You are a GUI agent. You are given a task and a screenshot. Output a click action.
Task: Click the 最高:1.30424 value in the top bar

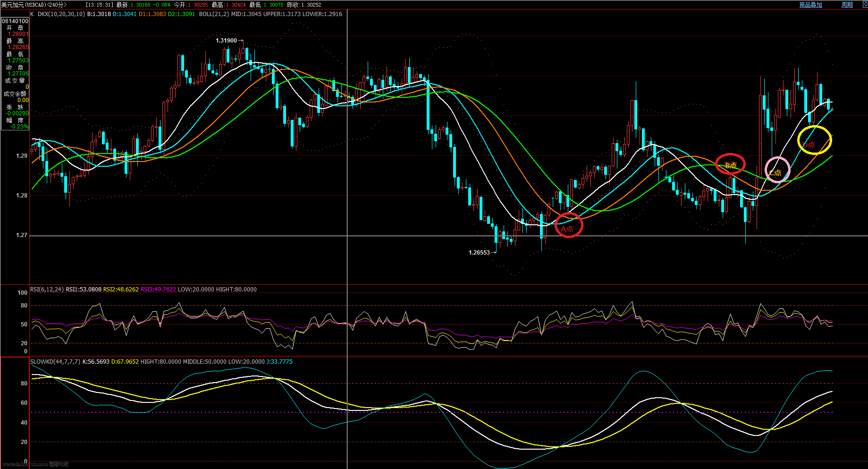228,5
